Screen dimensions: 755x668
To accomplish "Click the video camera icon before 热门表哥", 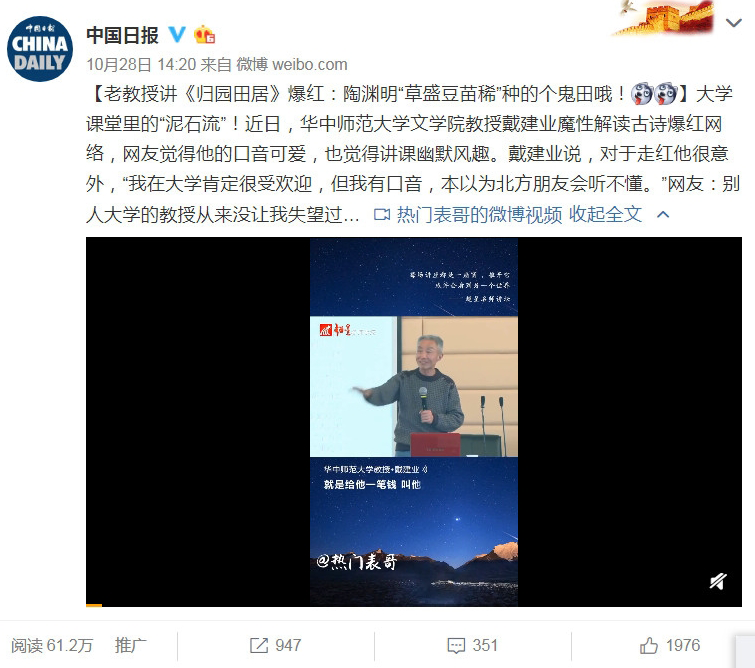I will tap(382, 214).
